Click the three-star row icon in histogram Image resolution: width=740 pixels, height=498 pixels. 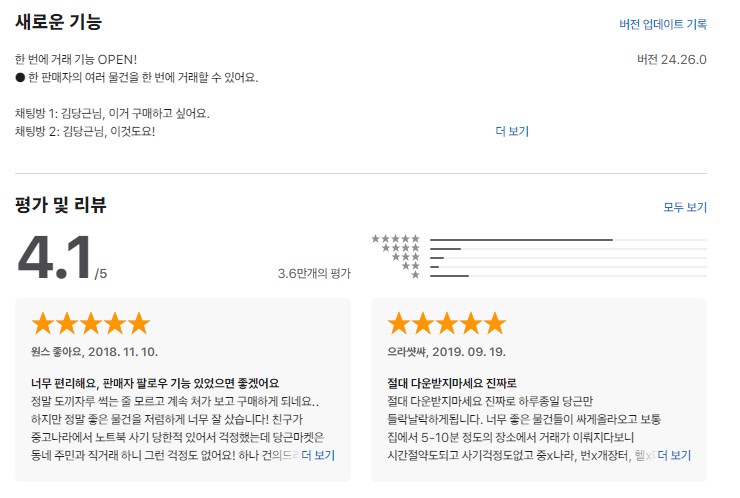405,257
